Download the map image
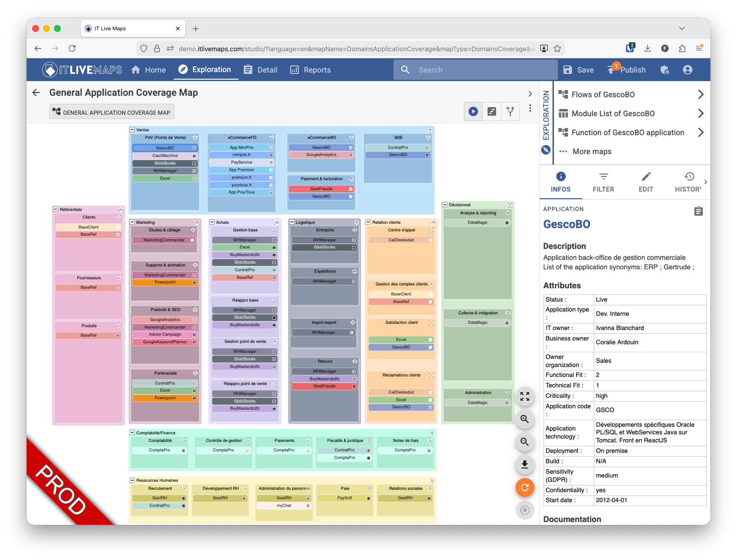The height and width of the screenshot is (560, 737). [525, 465]
